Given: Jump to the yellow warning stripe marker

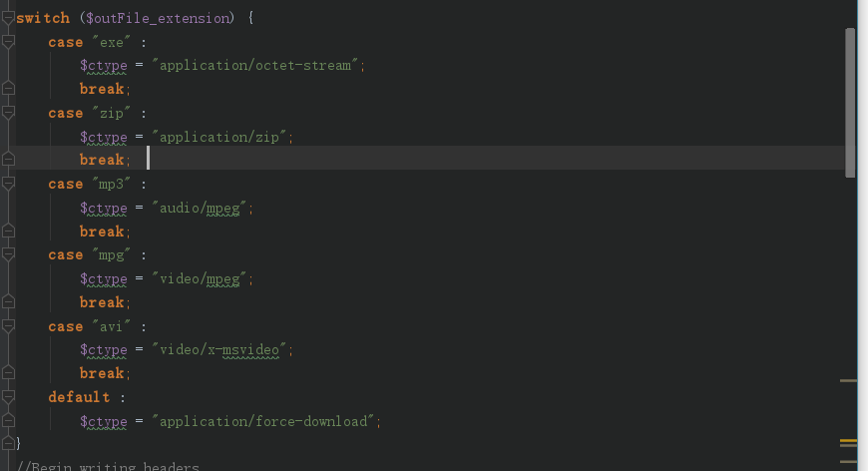Looking at the screenshot, I should point(849,441).
